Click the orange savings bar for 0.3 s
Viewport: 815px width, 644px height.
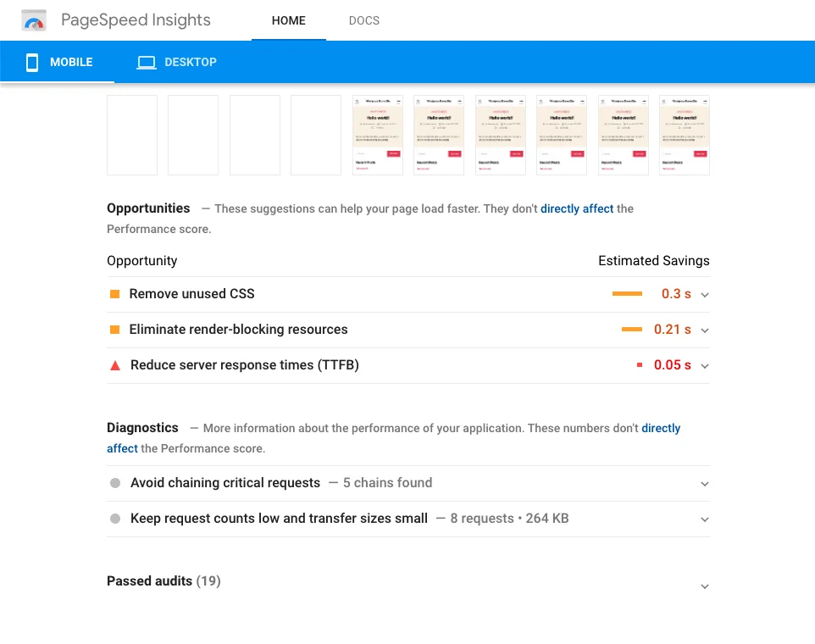(x=627, y=294)
